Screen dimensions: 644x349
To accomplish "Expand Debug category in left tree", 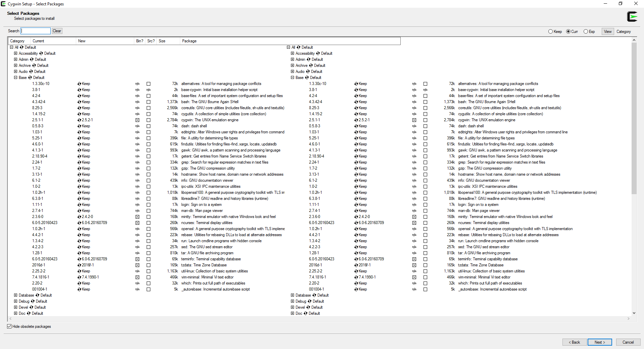I will pos(15,301).
